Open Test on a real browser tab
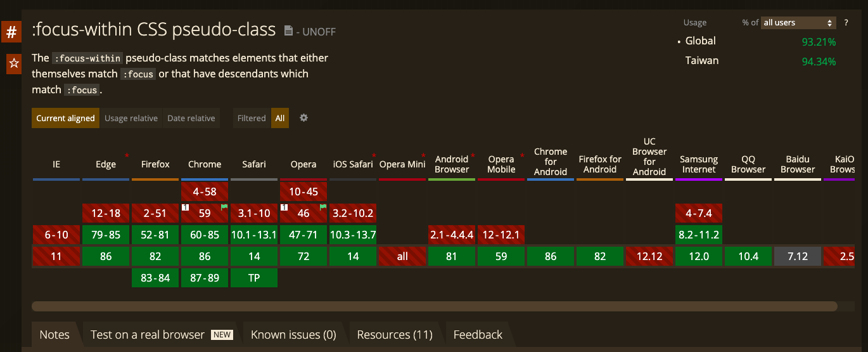Image resolution: width=868 pixels, height=352 pixels. [x=162, y=335]
